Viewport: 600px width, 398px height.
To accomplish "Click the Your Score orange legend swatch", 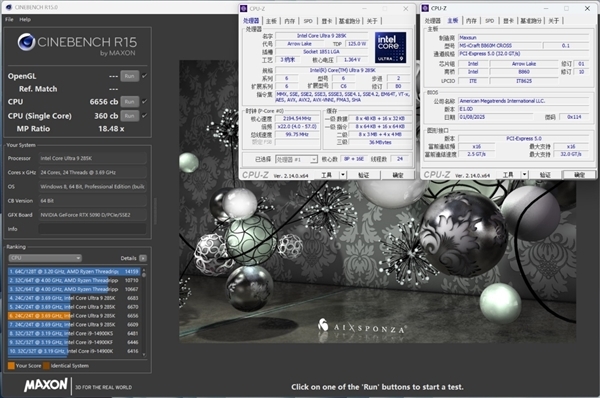I will [11, 365].
